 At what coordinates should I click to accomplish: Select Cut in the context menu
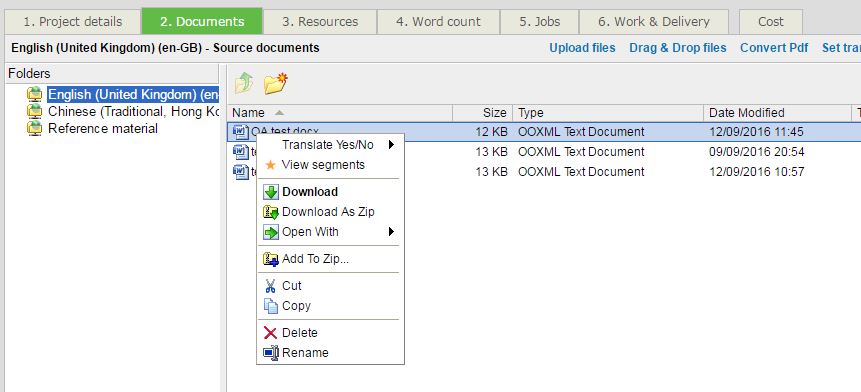[x=292, y=286]
